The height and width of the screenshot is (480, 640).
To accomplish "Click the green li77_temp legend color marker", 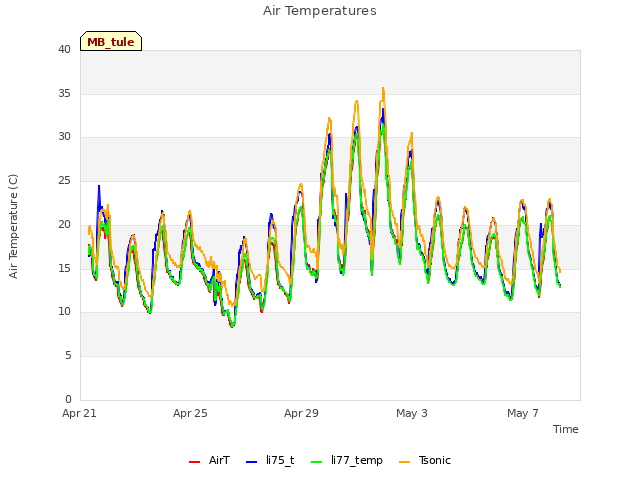I will pyautogui.click(x=316, y=462).
